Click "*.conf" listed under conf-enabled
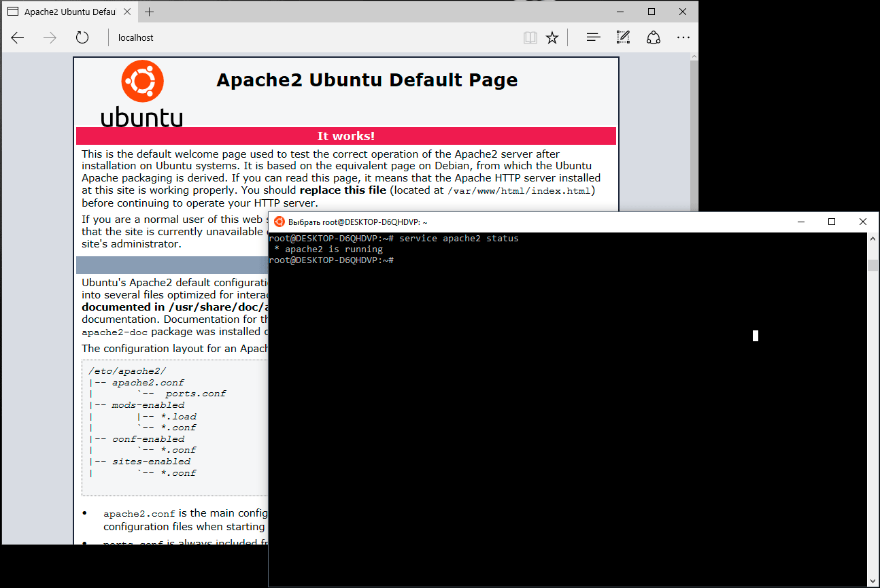Viewport: 880px width, 588px height. coord(178,450)
